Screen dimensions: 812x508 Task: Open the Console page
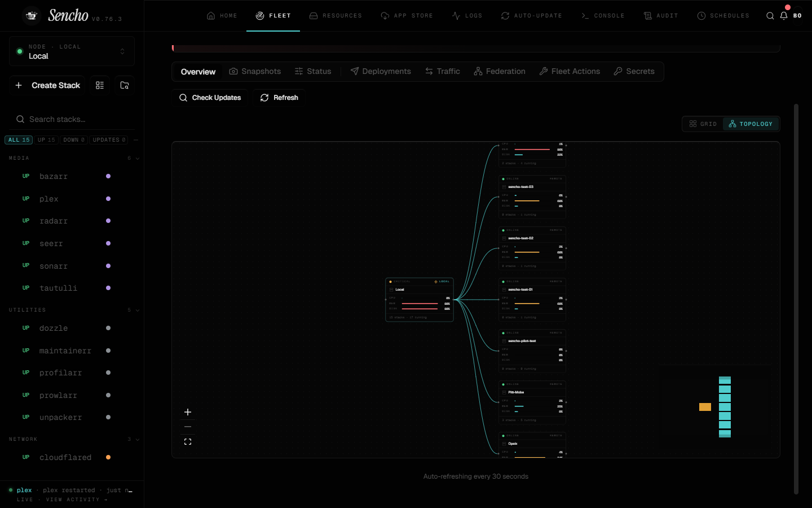(x=603, y=16)
